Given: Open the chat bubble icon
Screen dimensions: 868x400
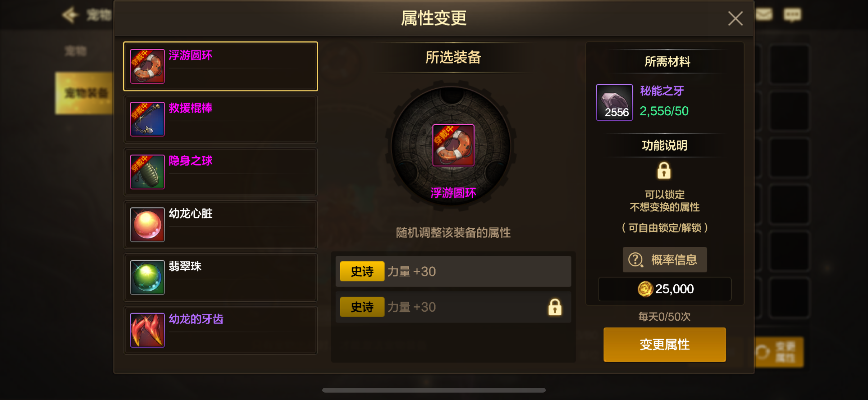Looking at the screenshot, I should click(792, 15).
